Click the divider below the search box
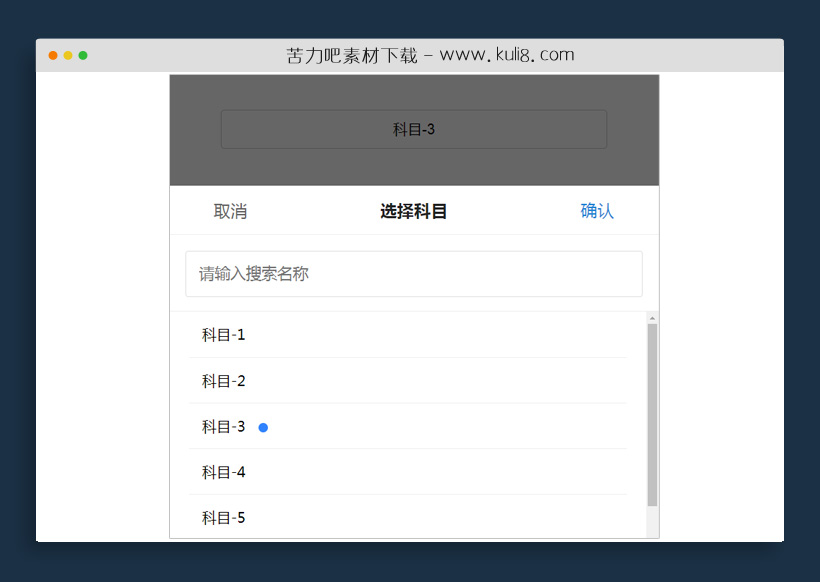Screen dimensions: 820x582 tap(413, 307)
